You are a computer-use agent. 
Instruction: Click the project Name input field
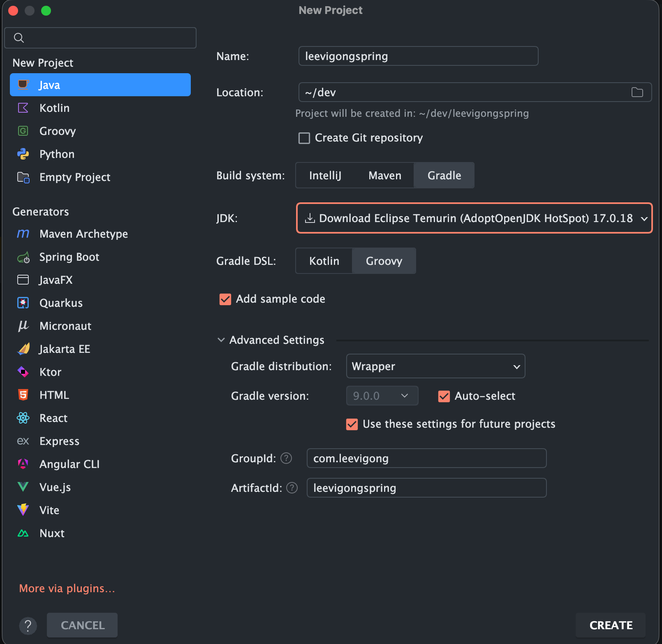pos(418,56)
